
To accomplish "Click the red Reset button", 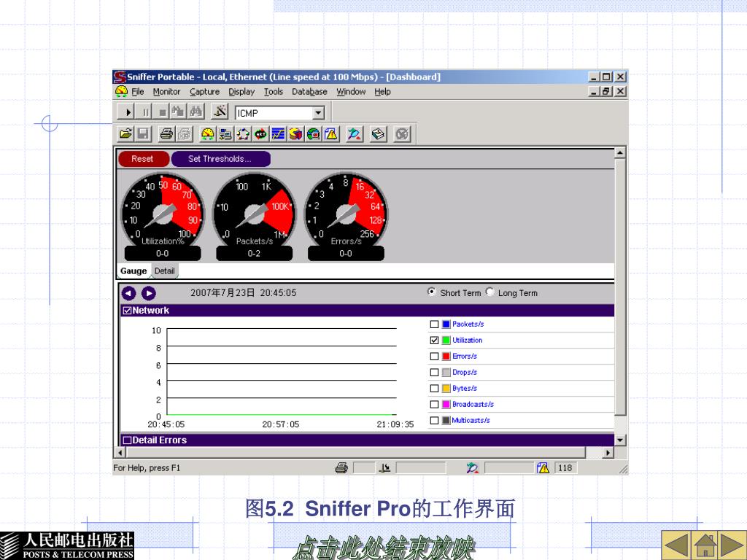I will 144,159.
